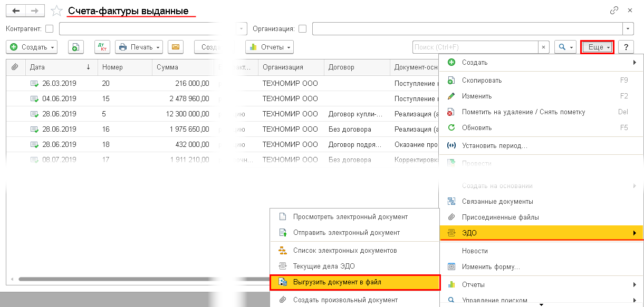Click the back navigation arrow
Viewport: 644px width, 307px height.
point(16,11)
